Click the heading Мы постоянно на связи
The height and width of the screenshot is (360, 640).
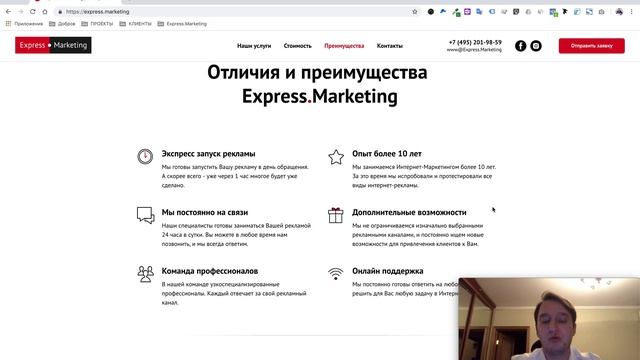205,212
